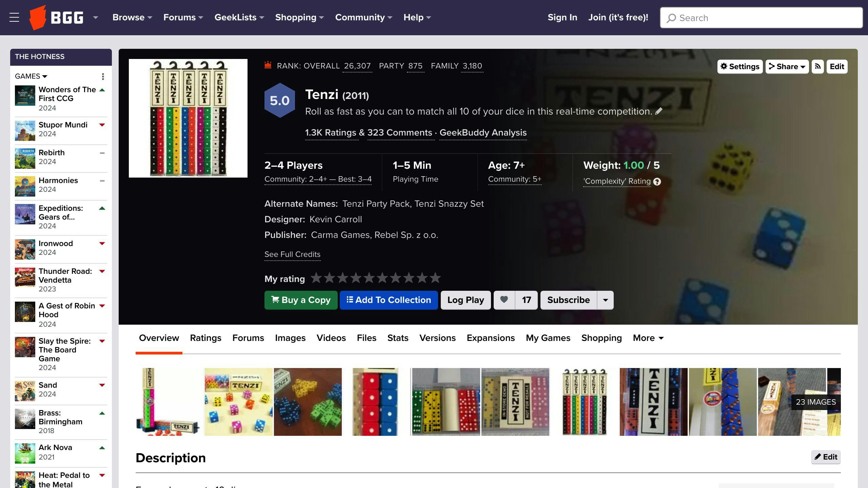This screenshot has height=488, width=868.
Task: Click the Description Edit pencil button
Action: coord(826,457)
